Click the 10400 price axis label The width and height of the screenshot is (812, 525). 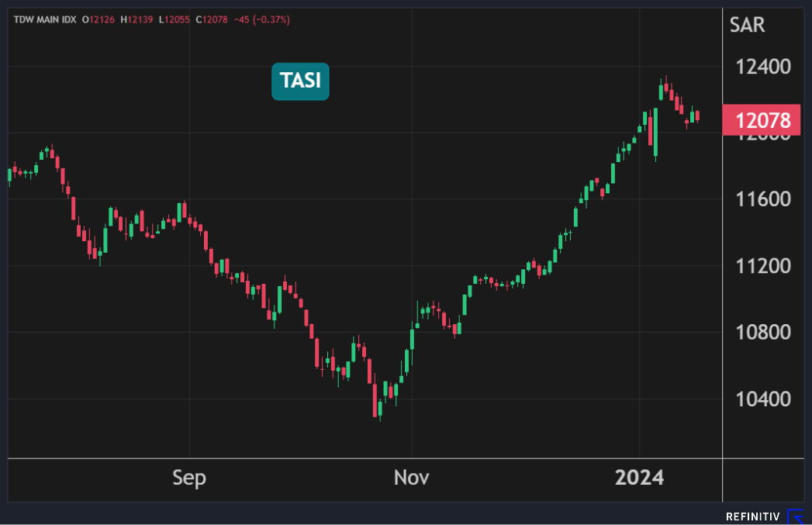763,399
